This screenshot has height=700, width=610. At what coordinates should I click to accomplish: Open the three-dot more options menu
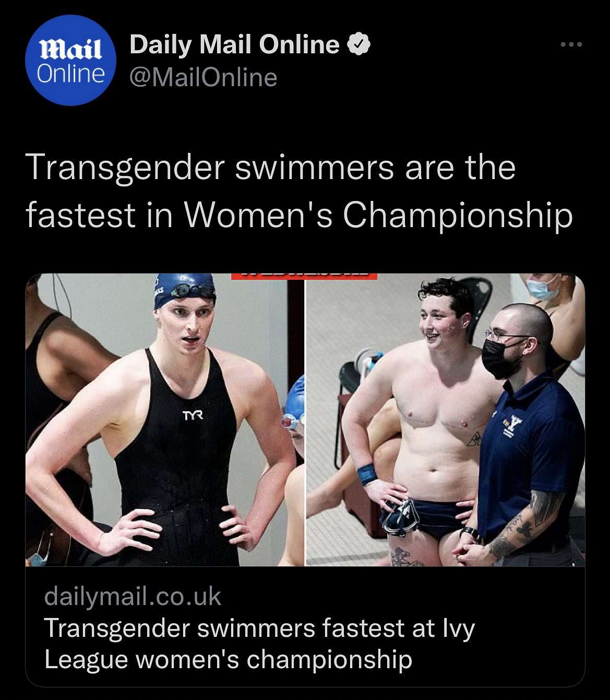(571, 45)
